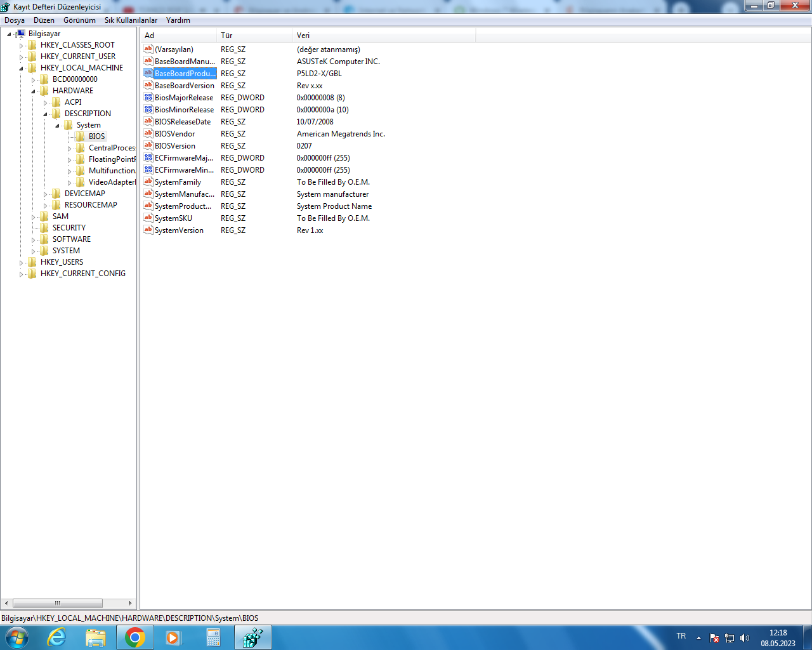Click the tree pane horizontal scrollbar thumb
This screenshot has height=650, width=812.
point(57,603)
